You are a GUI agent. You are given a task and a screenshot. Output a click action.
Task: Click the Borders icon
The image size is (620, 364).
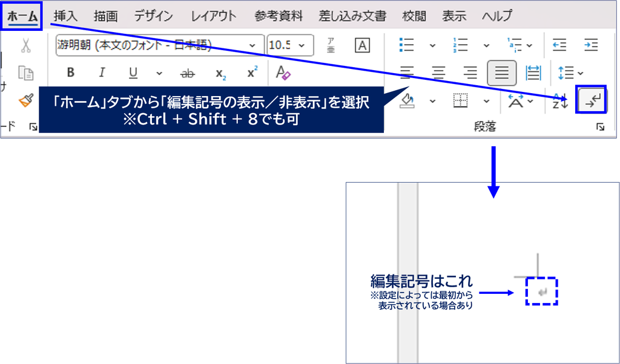click(460, 100)
